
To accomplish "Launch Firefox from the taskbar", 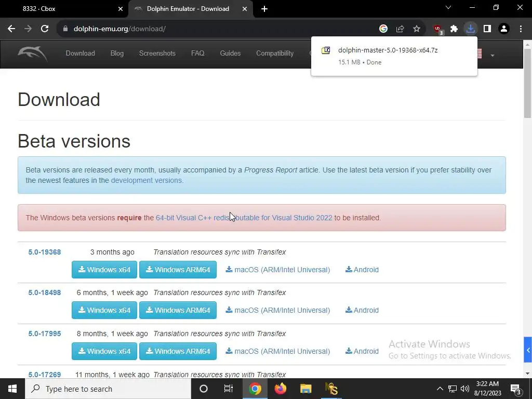I will tap(280, 389).
